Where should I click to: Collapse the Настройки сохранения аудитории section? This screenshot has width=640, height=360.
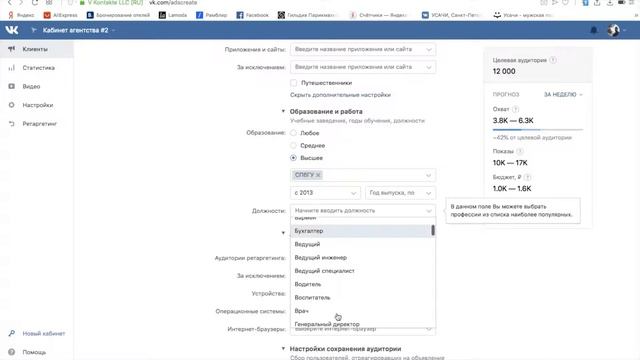point(283,349)
